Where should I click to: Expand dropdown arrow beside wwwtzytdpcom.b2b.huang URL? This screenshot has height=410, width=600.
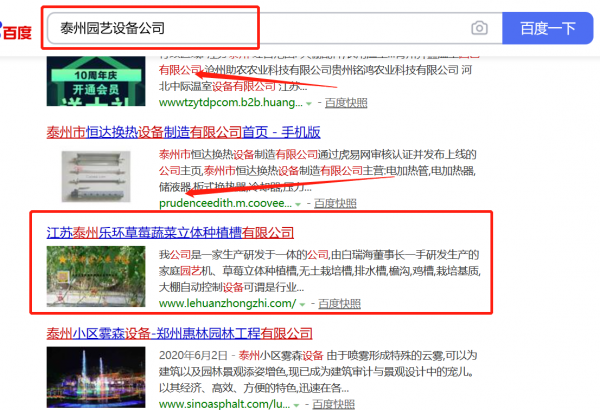click(309, 103)
